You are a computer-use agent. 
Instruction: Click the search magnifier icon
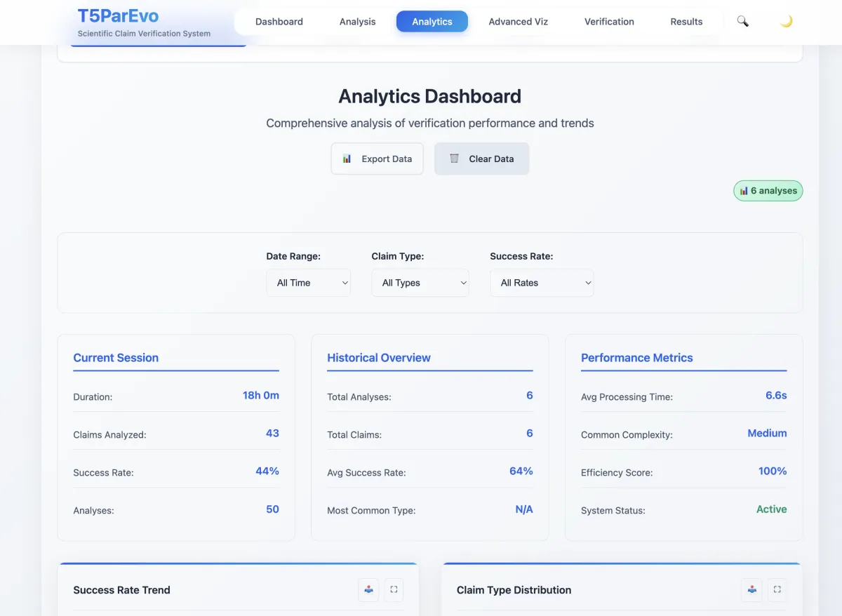point(742,22)
